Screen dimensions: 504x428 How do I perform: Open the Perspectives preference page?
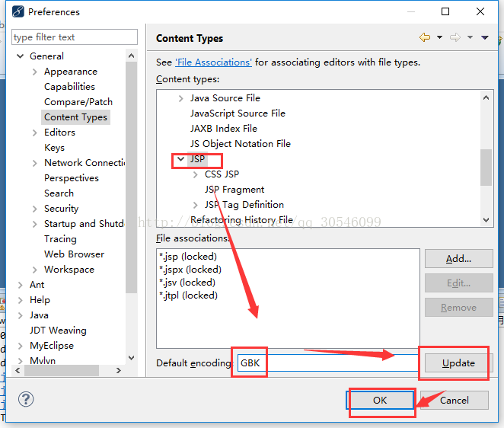72,177
